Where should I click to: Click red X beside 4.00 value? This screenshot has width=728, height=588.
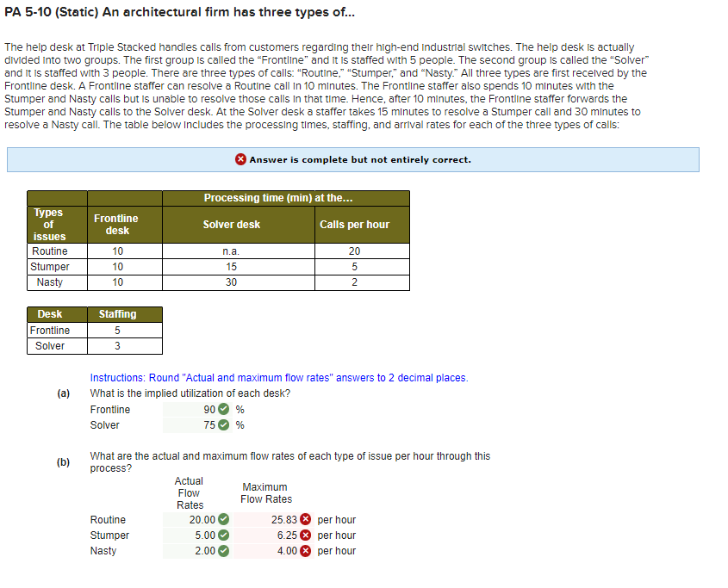(x=305, y=551)
